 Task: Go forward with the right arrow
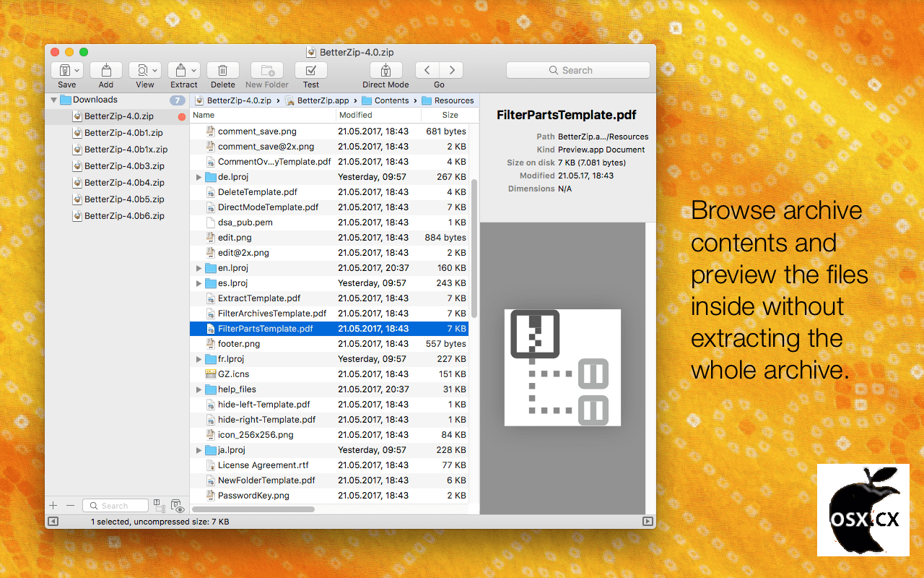point(452,70)
